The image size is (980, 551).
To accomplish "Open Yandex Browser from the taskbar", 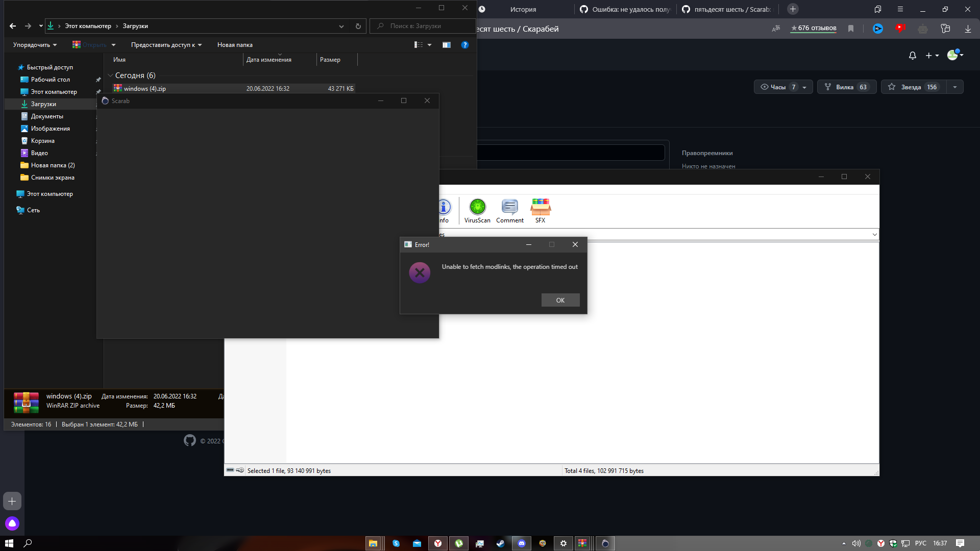I will click(437, 543).
